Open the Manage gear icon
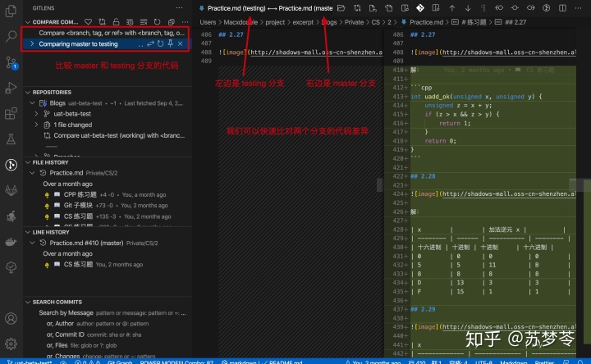This screenshot has height=364, width=591. pos(11,344)
